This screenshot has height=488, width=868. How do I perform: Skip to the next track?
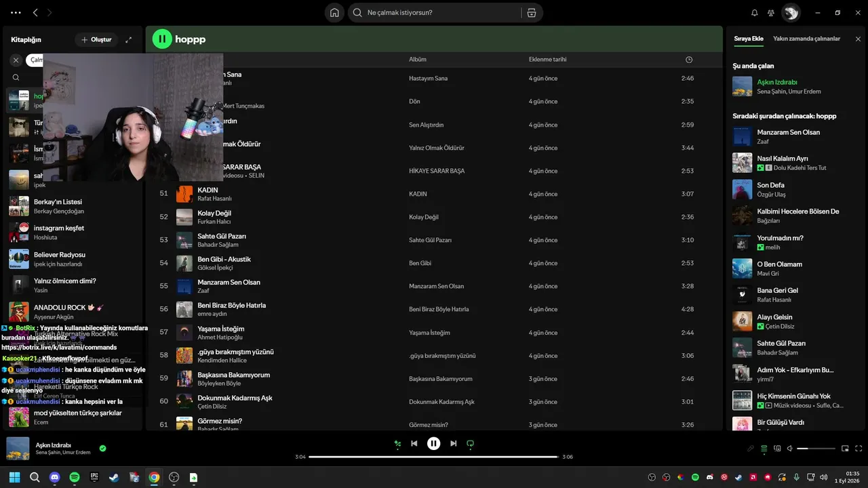point(454,443)
